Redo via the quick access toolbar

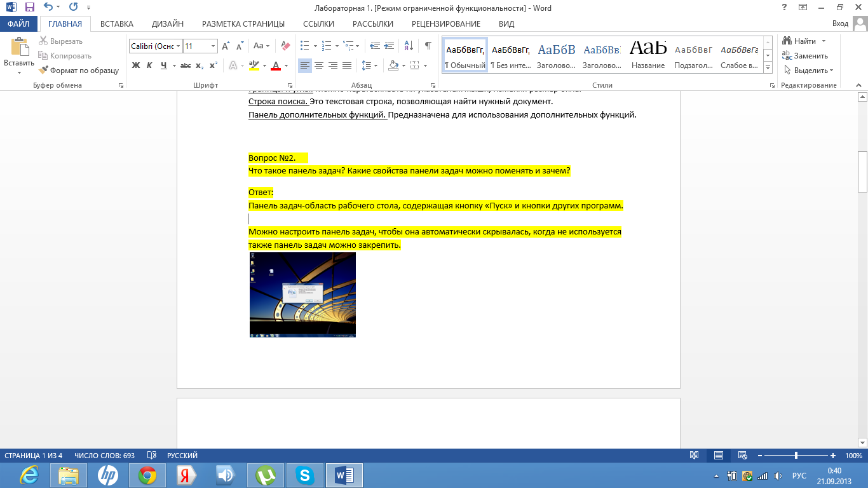72,8
